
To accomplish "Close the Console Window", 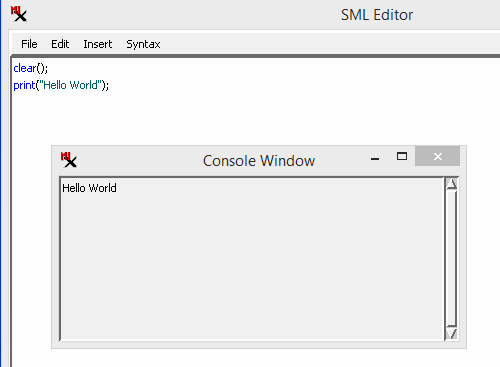I will coord(438,156).
